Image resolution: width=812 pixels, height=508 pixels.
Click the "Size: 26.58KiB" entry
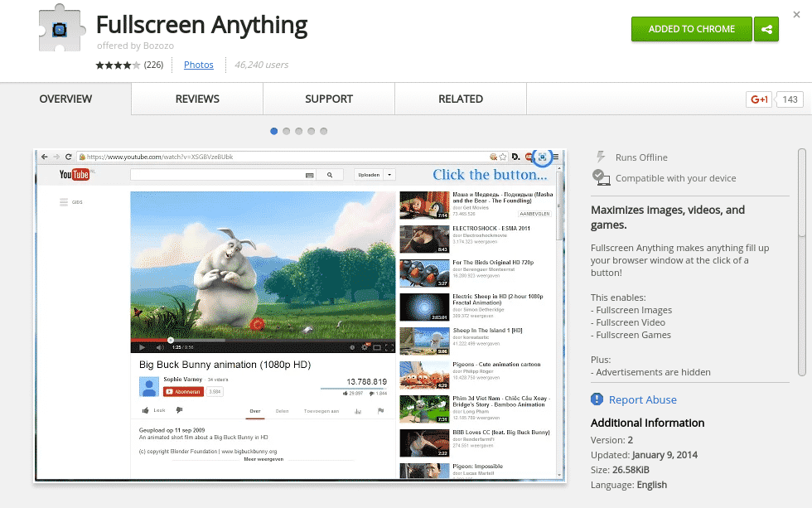pyautogui.click(x=620, y=470)
